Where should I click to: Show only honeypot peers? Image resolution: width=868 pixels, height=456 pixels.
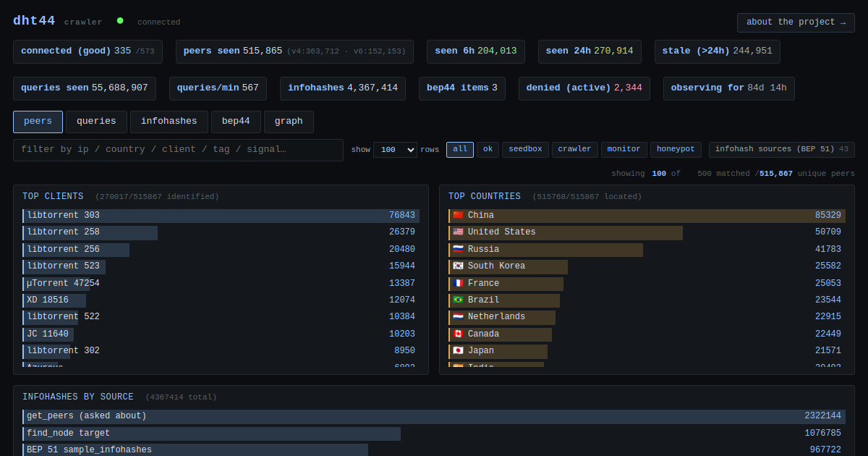click(x=676, y=150)
